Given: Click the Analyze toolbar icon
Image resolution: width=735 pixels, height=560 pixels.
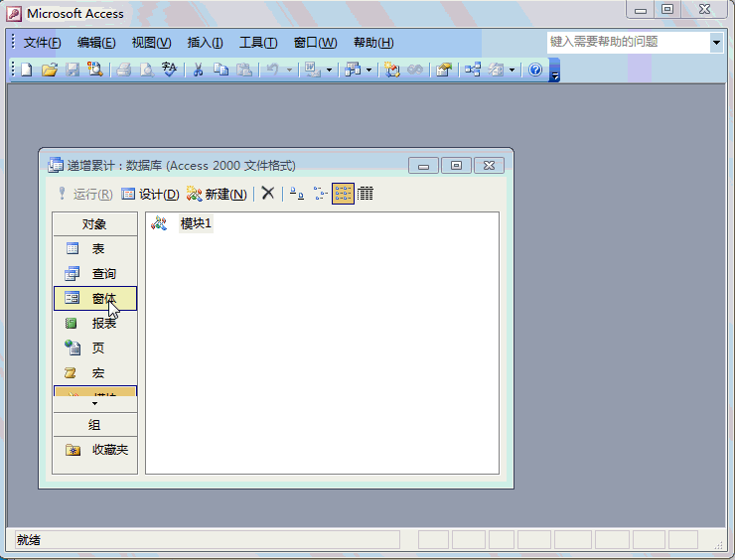Looking at the screenshot, I should tap(353, 70).
